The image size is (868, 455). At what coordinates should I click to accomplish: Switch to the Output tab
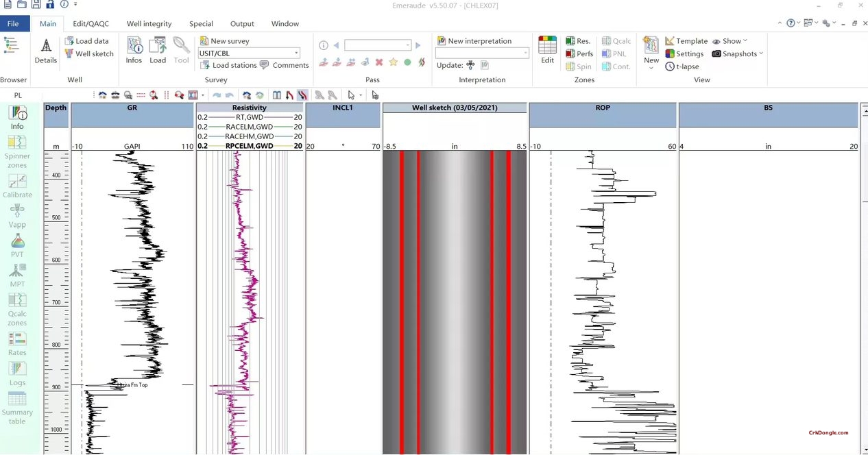(x=242, y=23)
